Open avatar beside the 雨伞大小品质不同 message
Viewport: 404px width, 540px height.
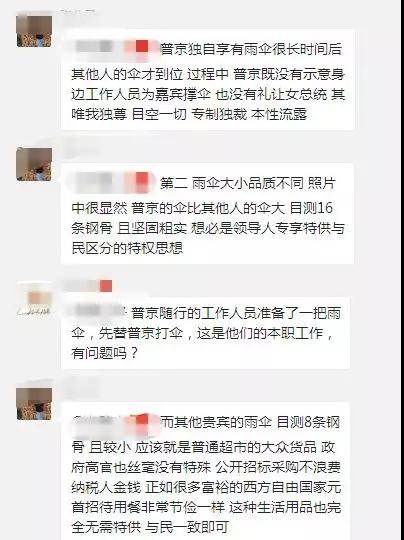point(34,164)
